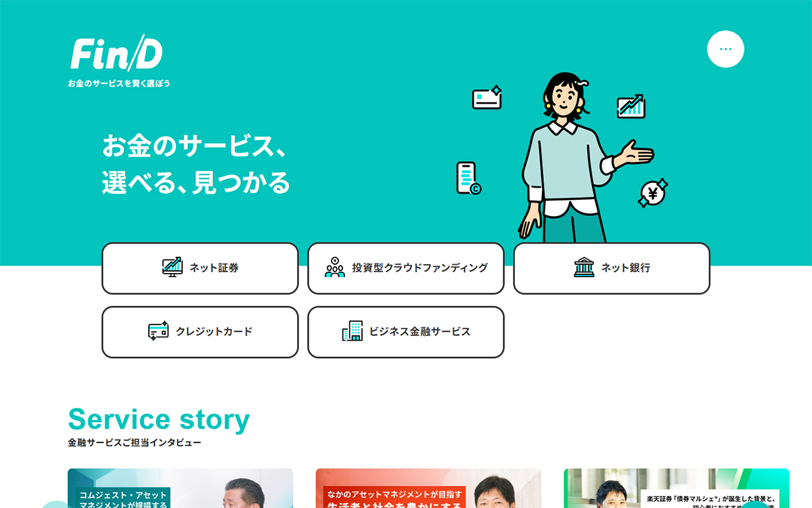The height and width of the screenshot is (508, 812).
Task: Open the ネット証券 category
Action: coord(200,268)
